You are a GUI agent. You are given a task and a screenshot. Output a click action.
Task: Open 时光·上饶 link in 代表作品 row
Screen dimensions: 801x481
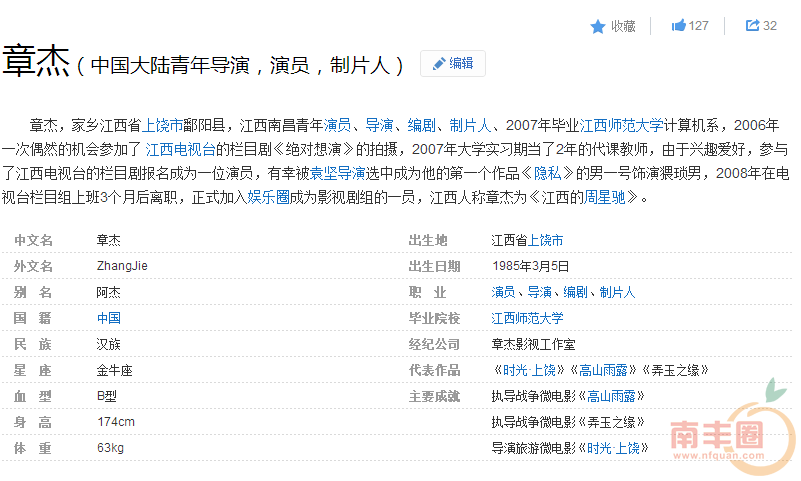[x=529, y=370]
